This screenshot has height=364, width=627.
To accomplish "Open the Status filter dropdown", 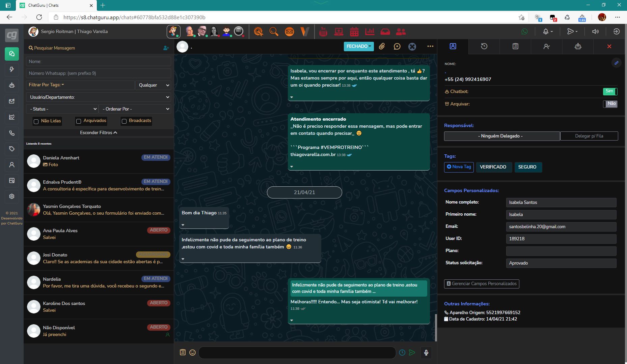I will click(x=62, y=109).
